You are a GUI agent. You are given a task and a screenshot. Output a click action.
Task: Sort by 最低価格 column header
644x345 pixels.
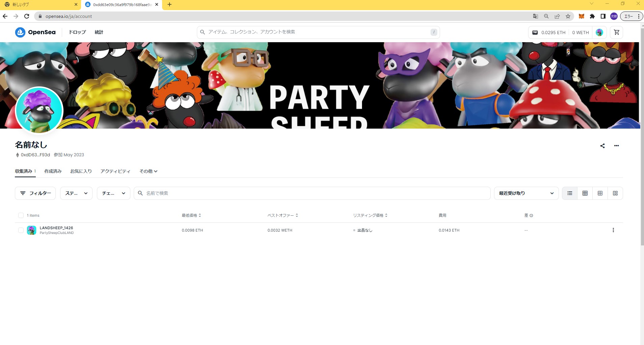[x=191, y=215]
